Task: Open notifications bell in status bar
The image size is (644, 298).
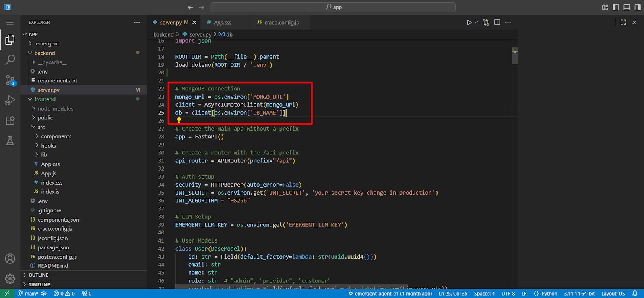Action: pos(635,294)
